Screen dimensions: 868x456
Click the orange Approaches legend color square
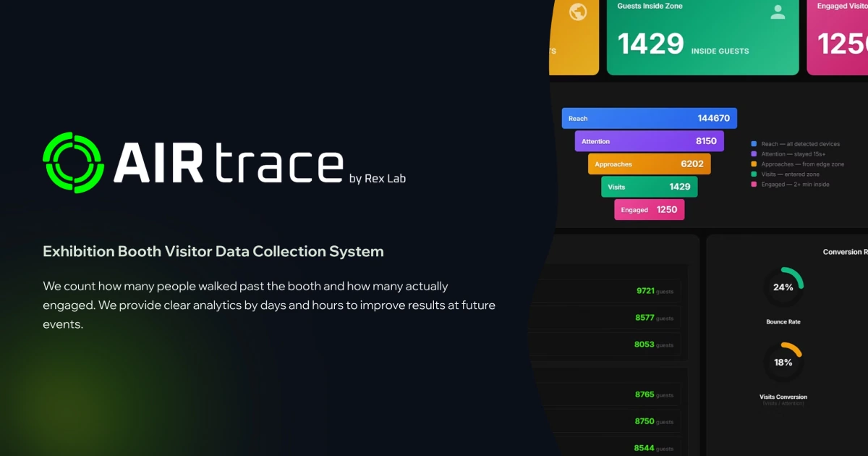coord(754,164)
